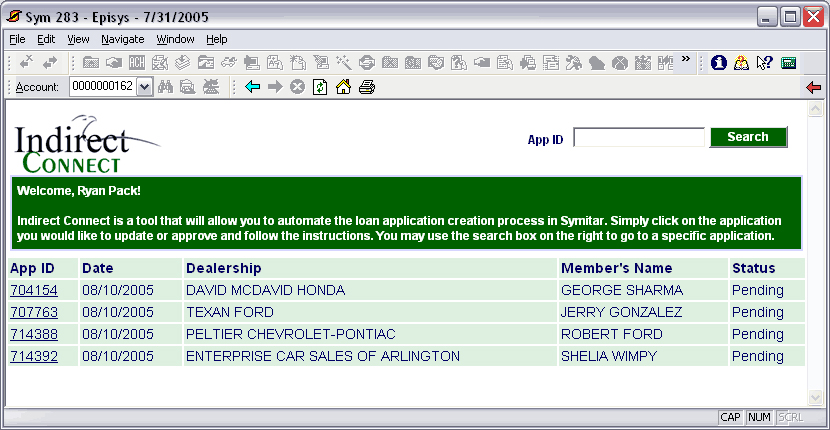
Task: Go back with the cyan left arrow
Action: 252,87
